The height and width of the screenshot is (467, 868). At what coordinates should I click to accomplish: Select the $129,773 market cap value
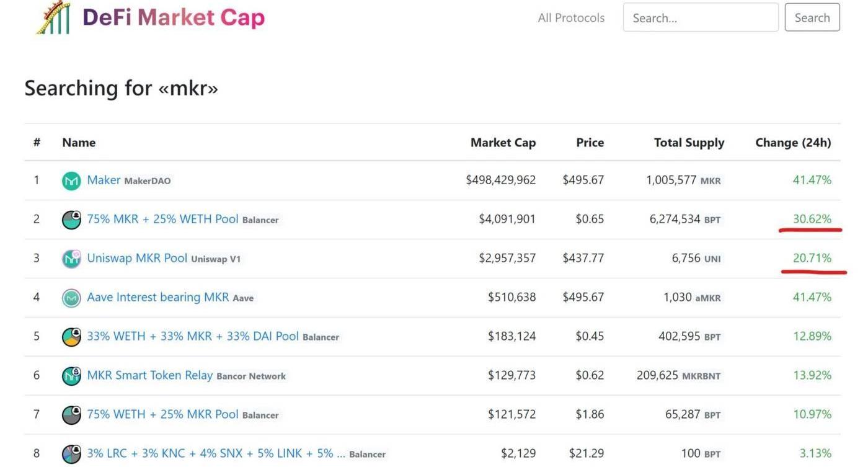click(511, 375)
